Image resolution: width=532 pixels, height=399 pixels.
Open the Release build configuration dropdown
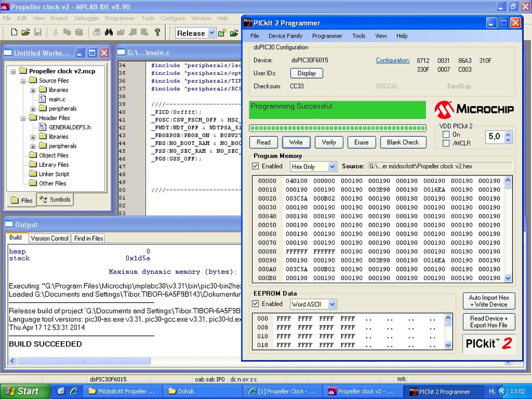pyautogui.click(x=212, y=33)
